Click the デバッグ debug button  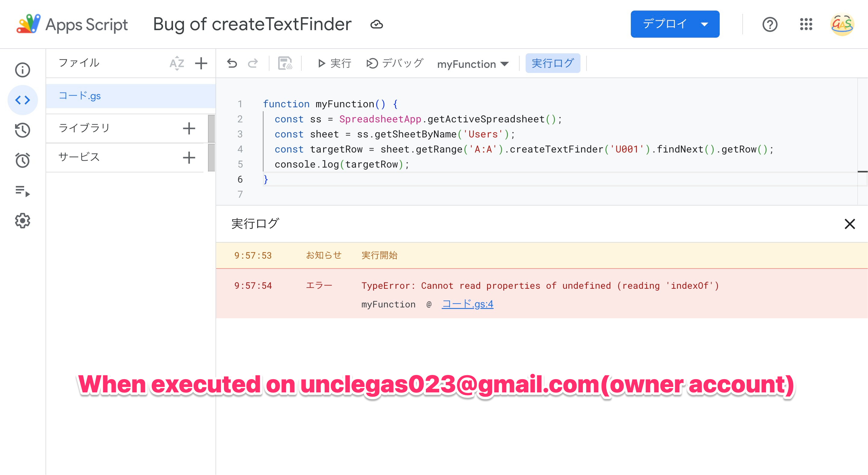(395, 63)
